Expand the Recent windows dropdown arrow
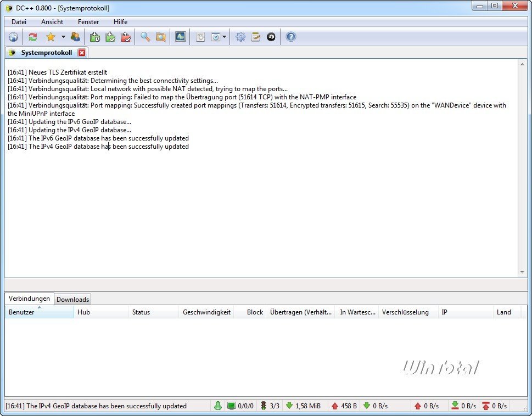 pyautogui.click(x=224, y=37)
